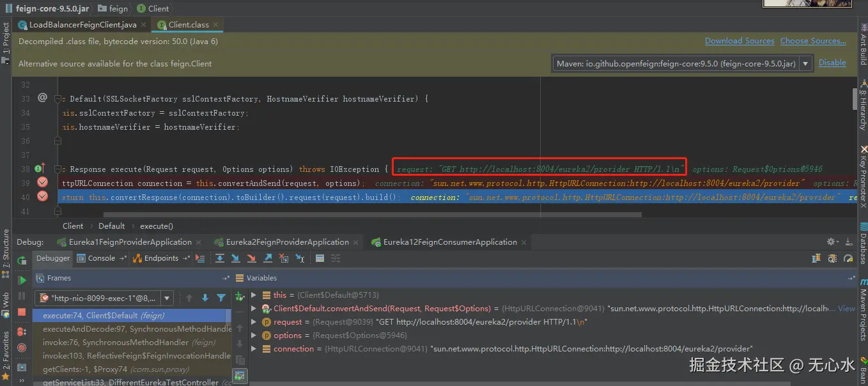Click the Run to Cursor icon
The image size is (868, 386).
pos(299,258)
